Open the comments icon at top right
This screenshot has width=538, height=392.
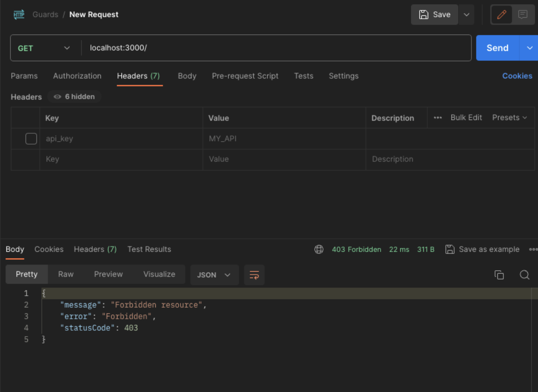[x=523, y=15]
